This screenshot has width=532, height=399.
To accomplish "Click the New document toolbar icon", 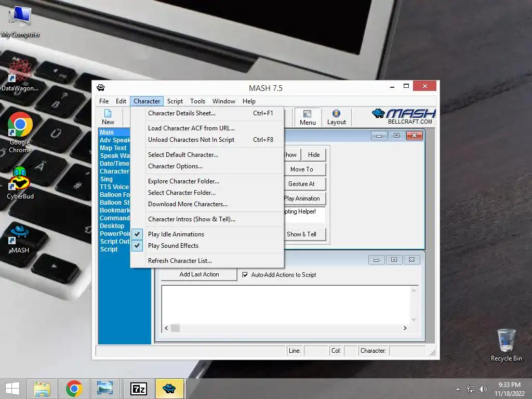I will pos(108,117).
